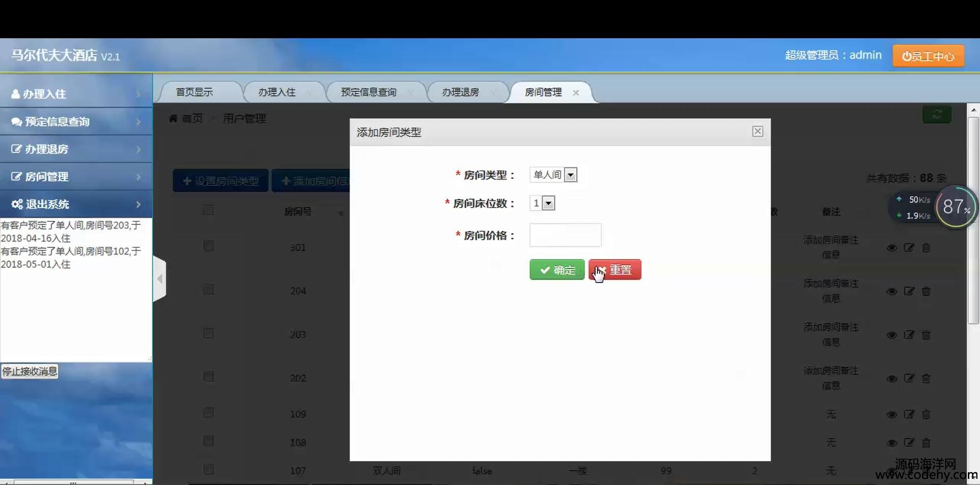Click the trash icon for room 109

926,414
